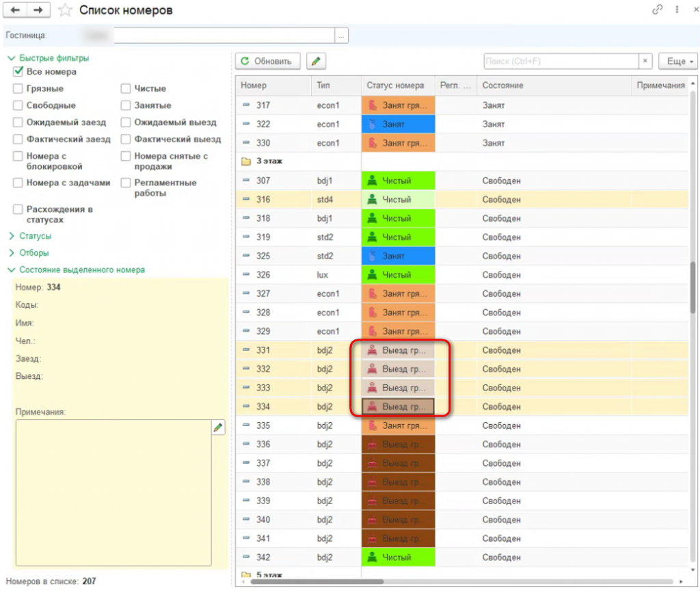Click the green pencil edit toolbar icon
Viewport: 700px width, 591px height.
pyautogui.click(x=316, y=61)
